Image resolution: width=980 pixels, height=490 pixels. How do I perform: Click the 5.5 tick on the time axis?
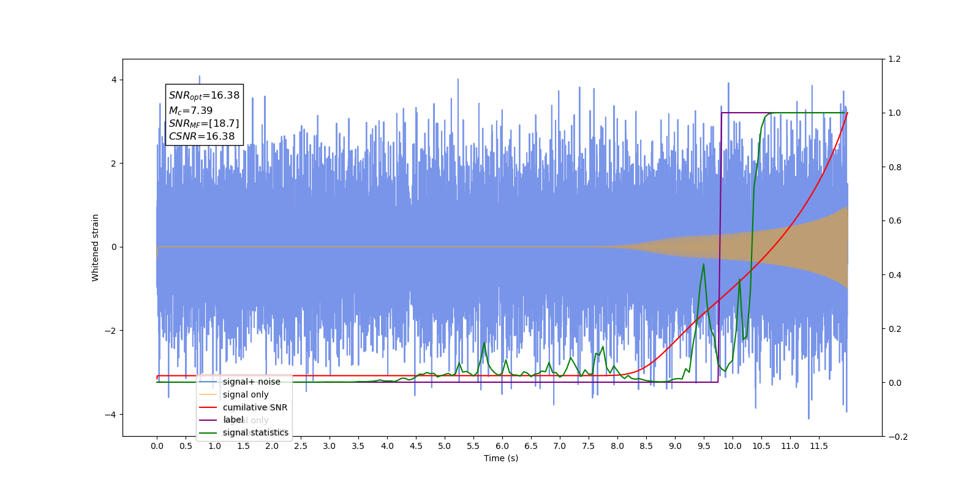click(x=473, y=446)
